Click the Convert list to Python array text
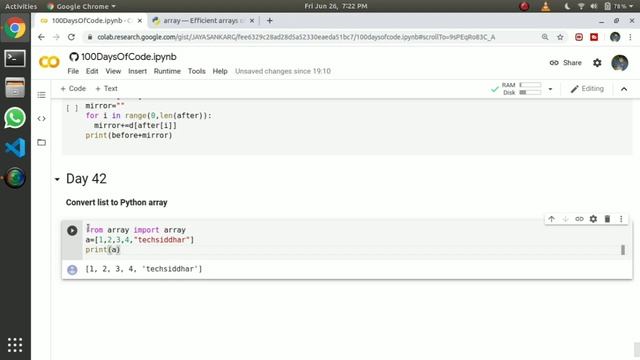Image resolution: width=640 pixels, height=360 pixels. 116,202
